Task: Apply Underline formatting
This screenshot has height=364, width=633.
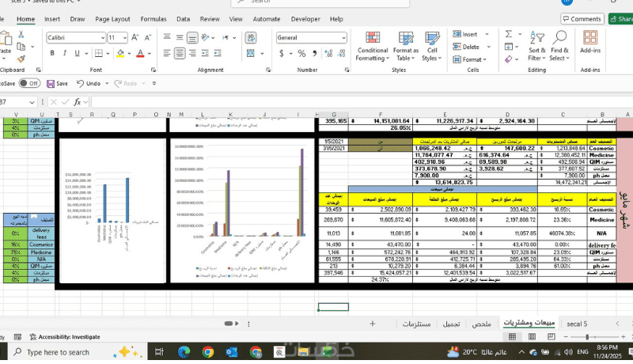Action: coord(77,53)
